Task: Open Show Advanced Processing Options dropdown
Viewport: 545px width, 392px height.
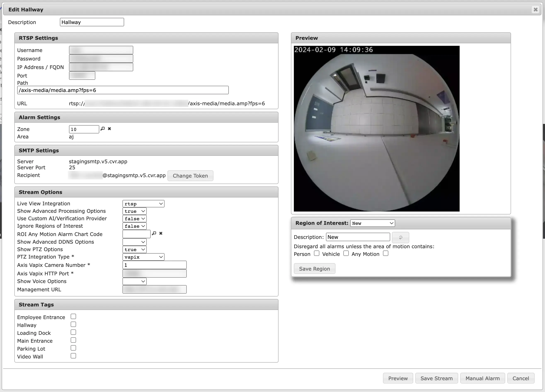Action: click(x=134, y=211)
